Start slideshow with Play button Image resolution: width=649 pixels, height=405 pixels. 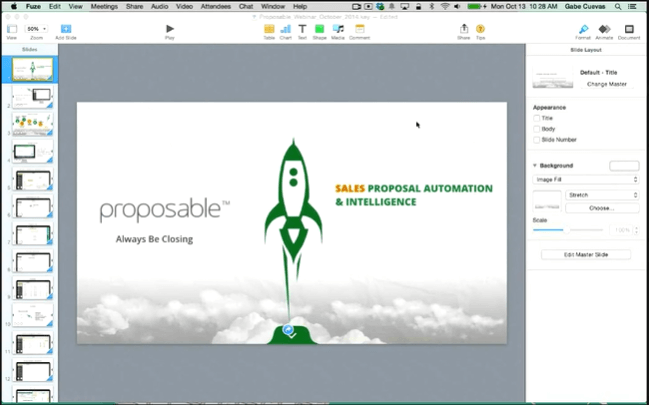coord(170,29)
